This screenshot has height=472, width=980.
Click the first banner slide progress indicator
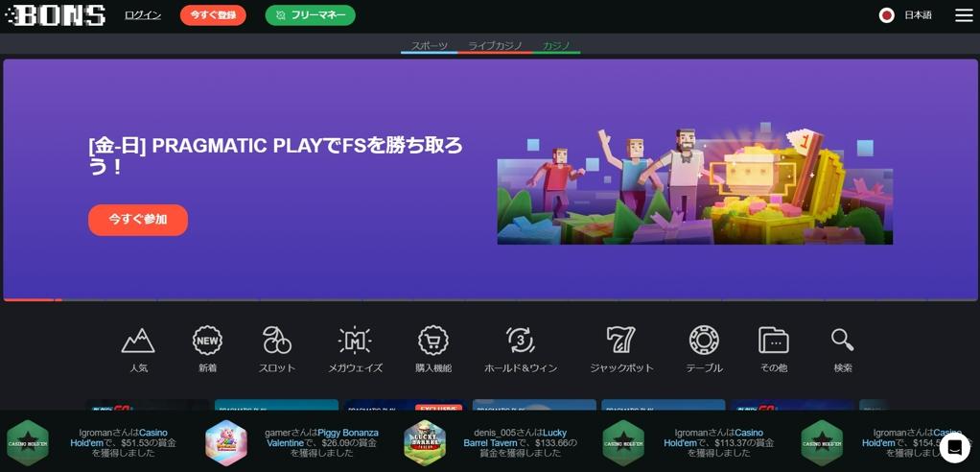tap(29, 300)
